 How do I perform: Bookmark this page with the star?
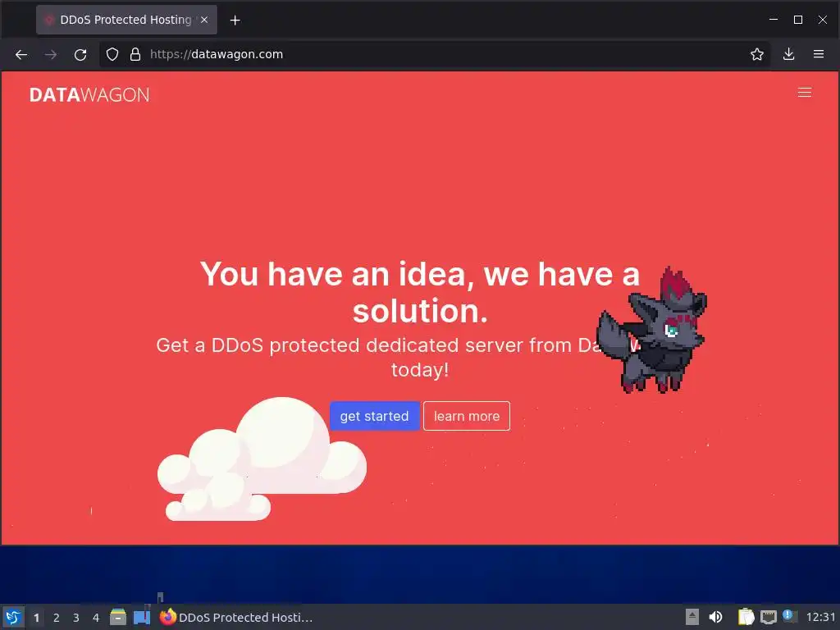[x=756, y=54]
